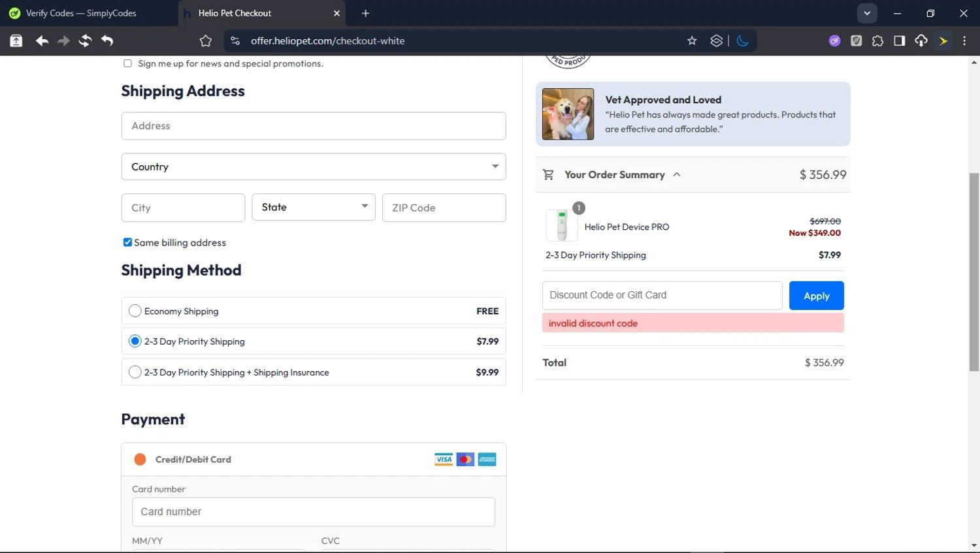The height and width of the screenshot is (553, 980).
Task: Open the extensions puzzle piece menu
Action: coord(877,40)
